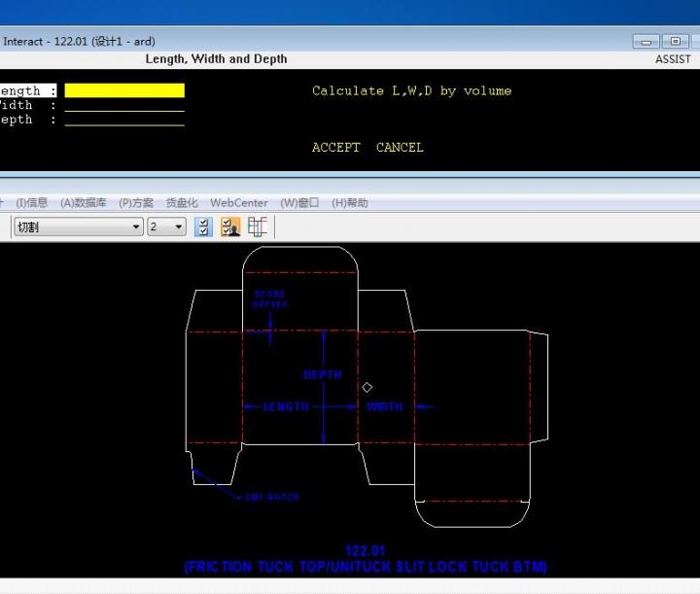Screen dimensions: 700x594
Task: Click Calculate L,W,D by volume
Action: coord(411,90)
